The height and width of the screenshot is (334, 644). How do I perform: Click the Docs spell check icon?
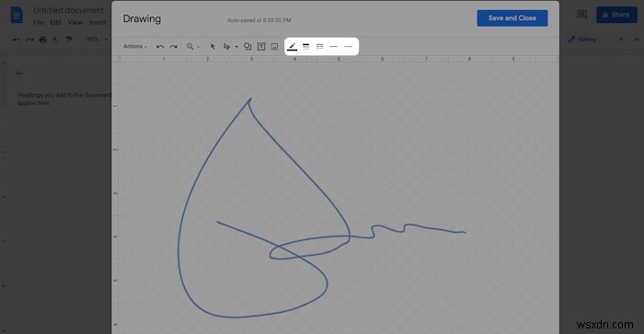(x=56, y=40)
